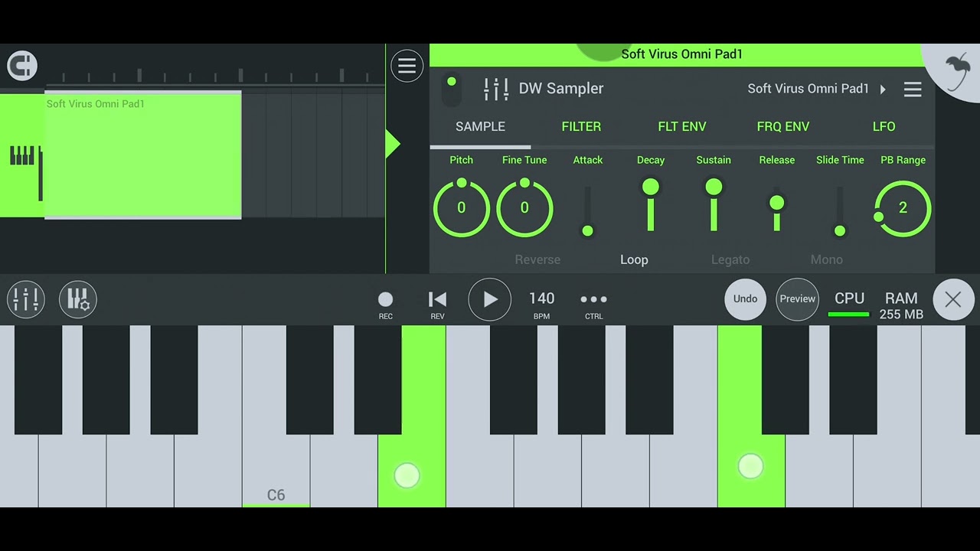Click the Release slider handle
Image resolution: width=980 pixels, height=551 pixels.
pyautogui.click(x=776, y=203)
